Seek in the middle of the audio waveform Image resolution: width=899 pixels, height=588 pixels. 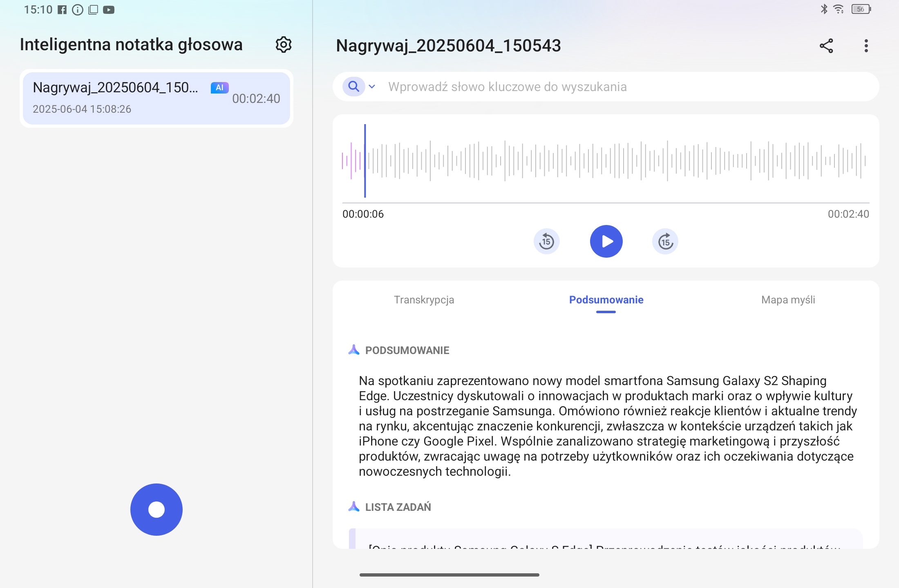coord(606,160)
